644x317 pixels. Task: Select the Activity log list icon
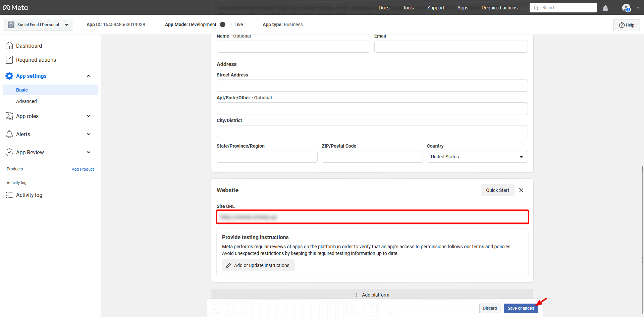point(9,195)
